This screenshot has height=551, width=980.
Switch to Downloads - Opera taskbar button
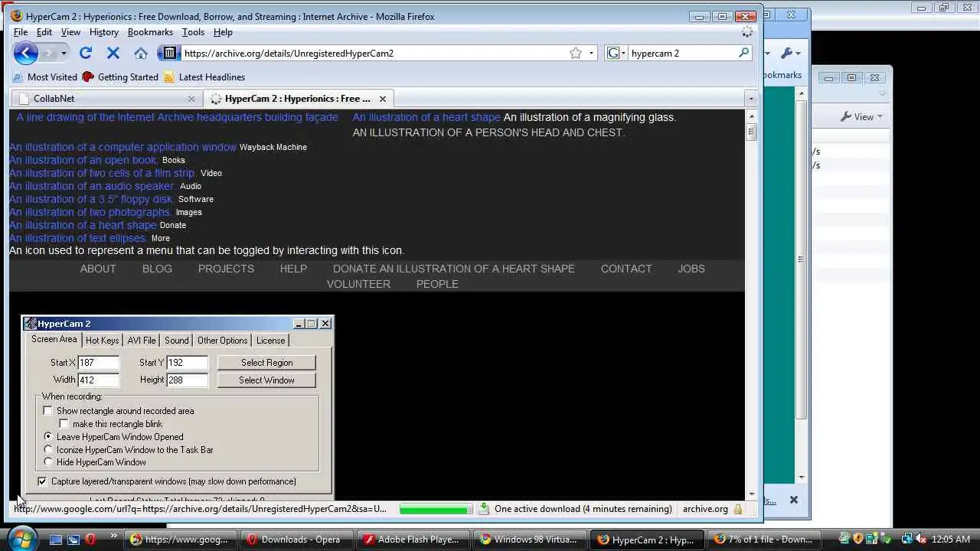tap(296, 540)
